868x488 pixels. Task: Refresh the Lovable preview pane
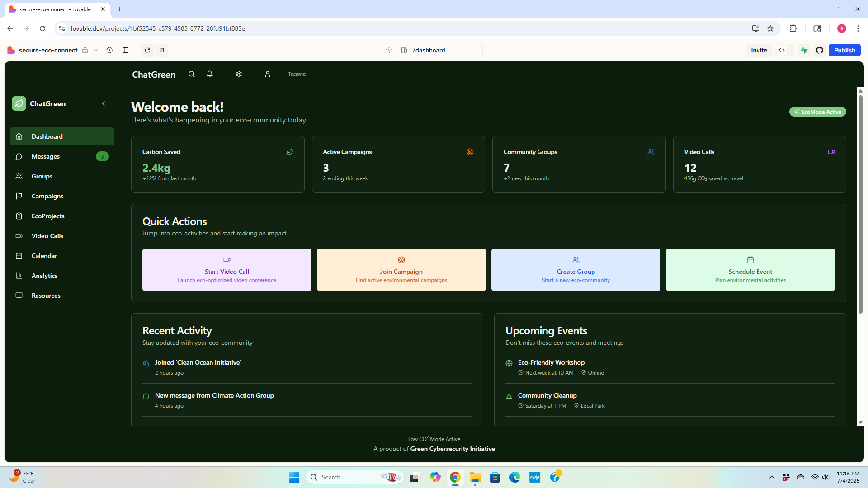tap(147, 50)
